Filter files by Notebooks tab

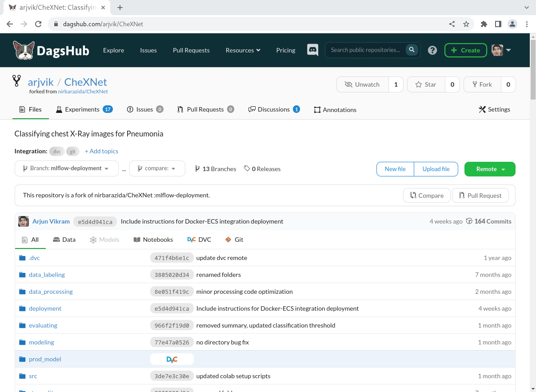153,240
